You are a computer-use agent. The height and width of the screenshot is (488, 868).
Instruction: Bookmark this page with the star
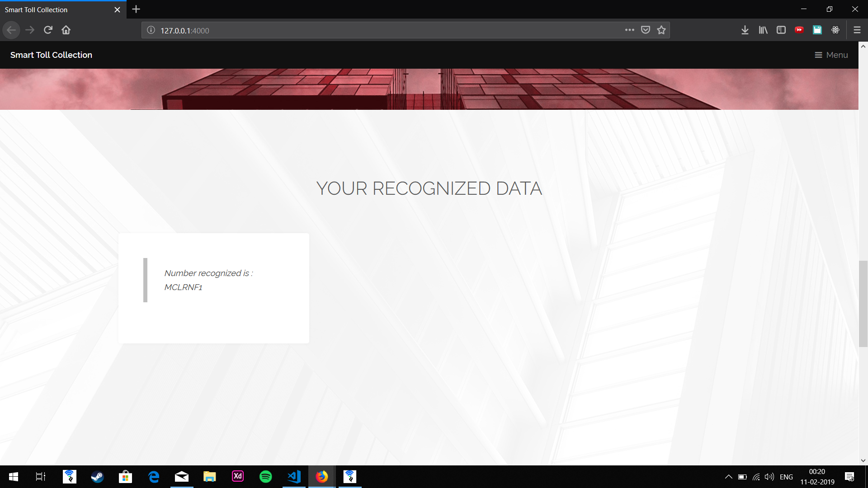[661, 30]
